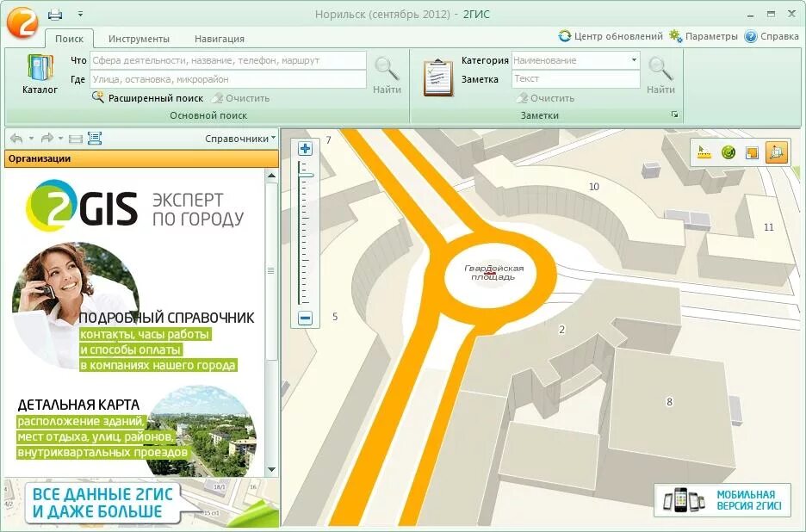Switch to the Инструменты tab
Image resolution: width=806 pixels, height=532 pixels.
click(x=139, y=39)
